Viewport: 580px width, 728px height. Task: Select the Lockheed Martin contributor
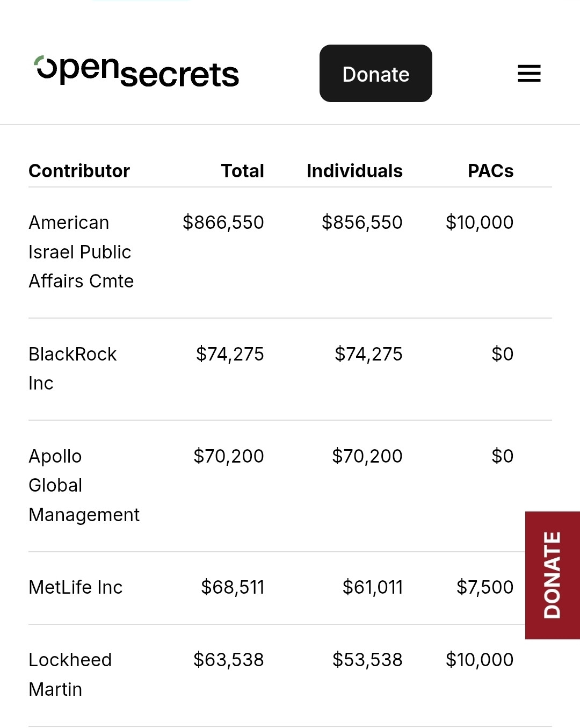coord(70,674)
